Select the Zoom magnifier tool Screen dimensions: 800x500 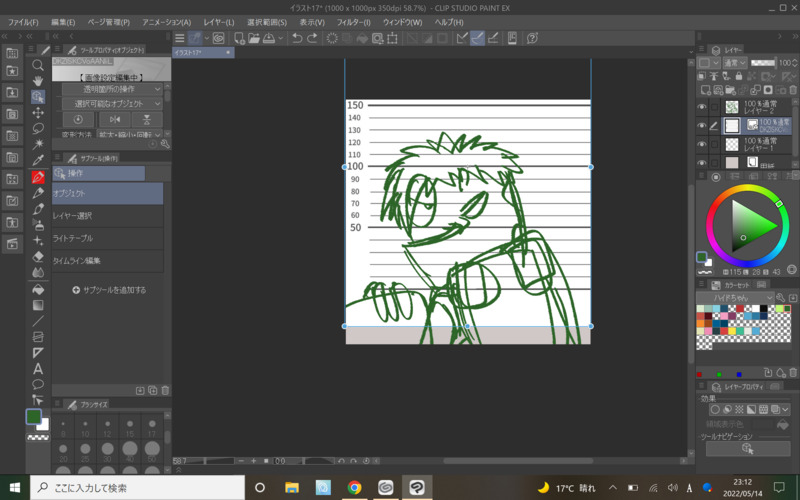pos(38,65)
